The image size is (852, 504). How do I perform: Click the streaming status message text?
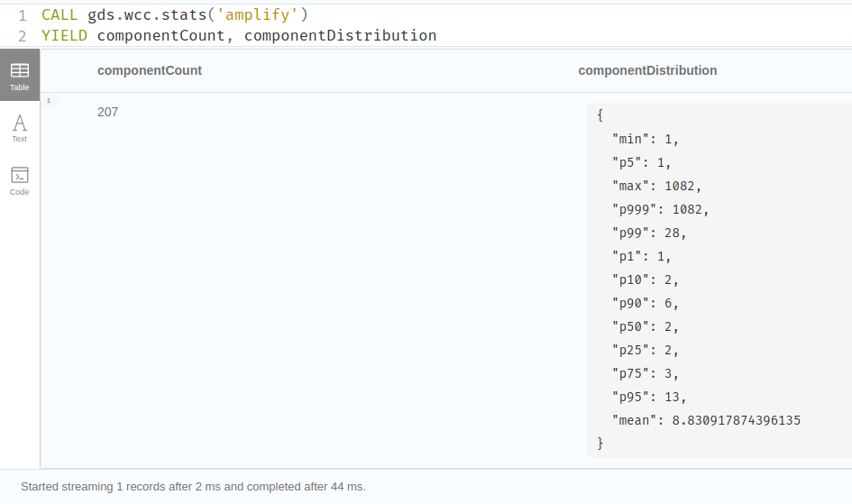click(193, 487)
